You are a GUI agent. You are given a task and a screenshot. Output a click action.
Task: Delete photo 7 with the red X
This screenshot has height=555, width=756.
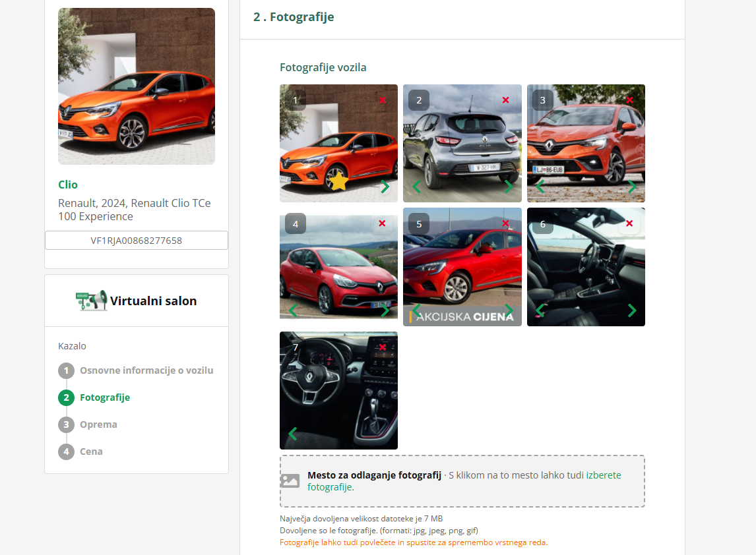click(383, 347)
